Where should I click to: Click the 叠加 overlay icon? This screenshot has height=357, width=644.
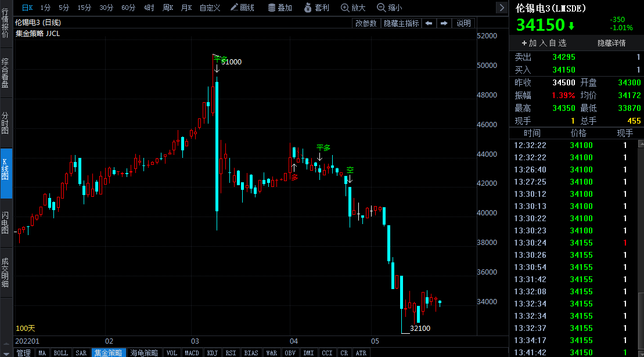(x=280, y=8)
